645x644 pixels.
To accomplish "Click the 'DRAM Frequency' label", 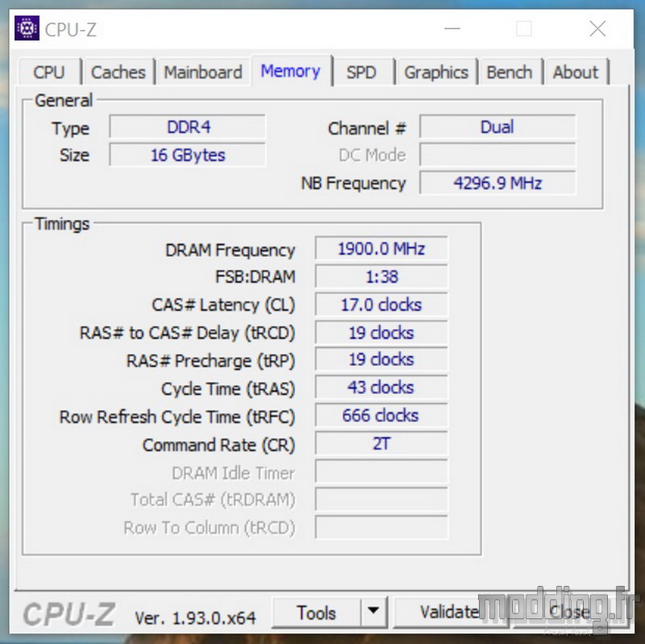I will (231, 250).
